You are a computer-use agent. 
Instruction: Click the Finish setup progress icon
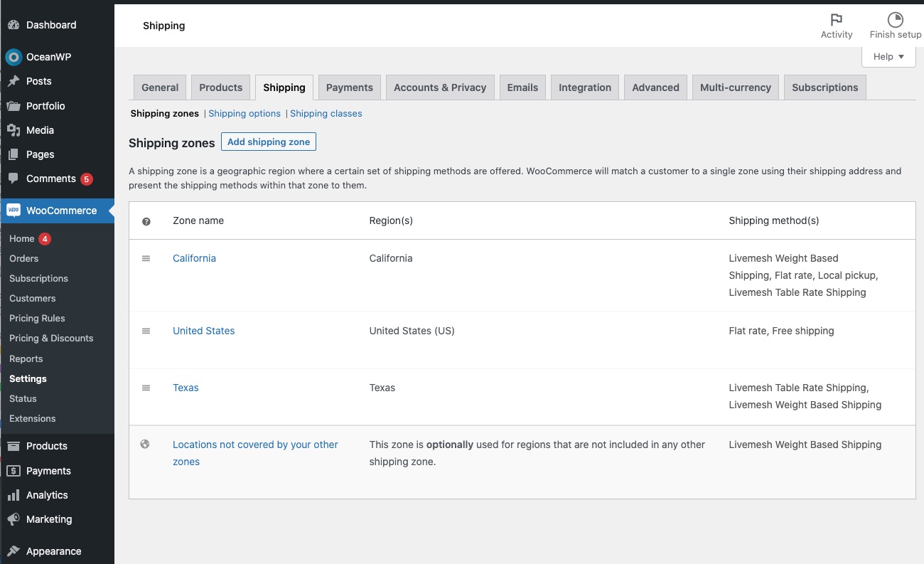896,20
